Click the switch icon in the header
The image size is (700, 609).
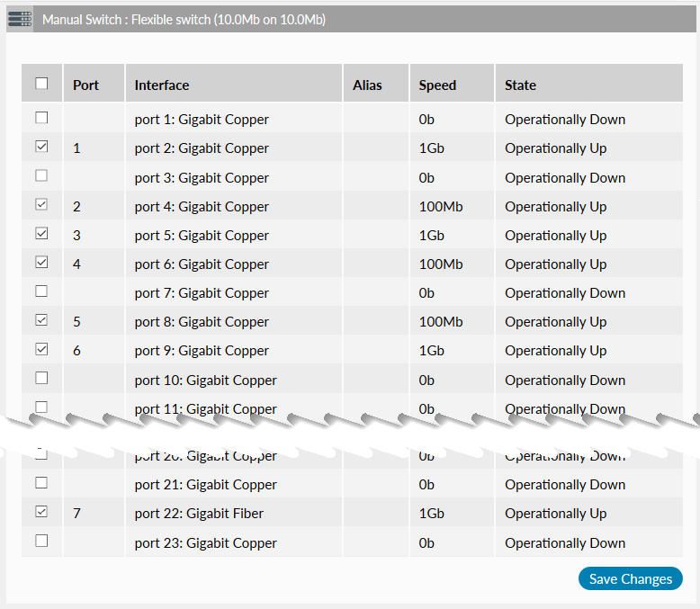click(20, 19)
